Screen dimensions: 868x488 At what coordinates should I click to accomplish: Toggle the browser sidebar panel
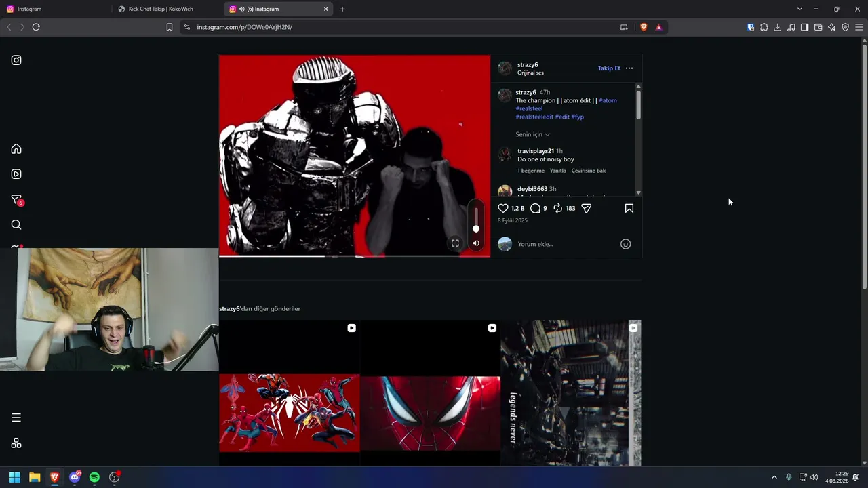[805, 27]
